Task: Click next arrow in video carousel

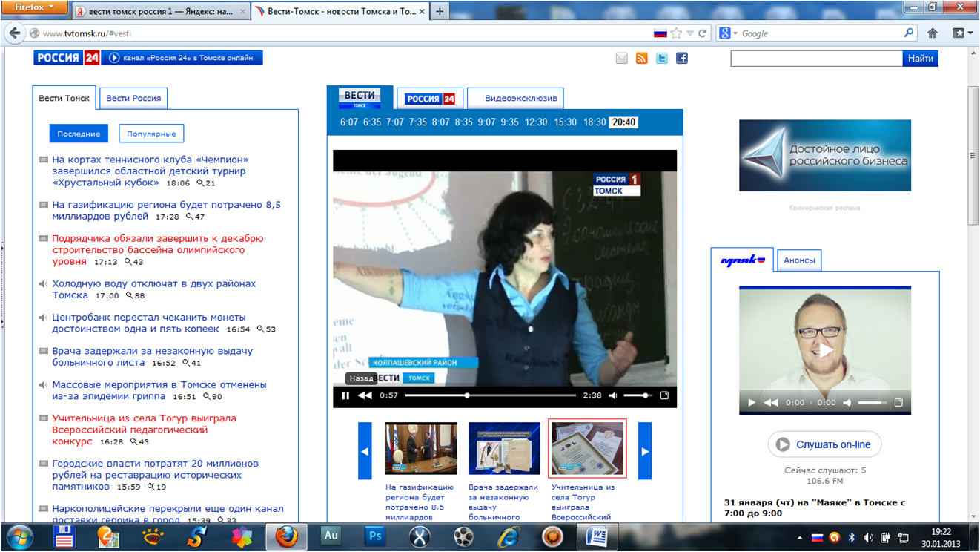Action: tap(645, 450)
